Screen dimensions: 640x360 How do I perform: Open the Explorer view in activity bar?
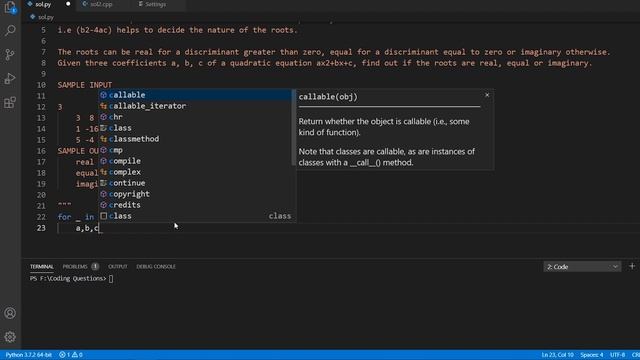tap(10, 7)
